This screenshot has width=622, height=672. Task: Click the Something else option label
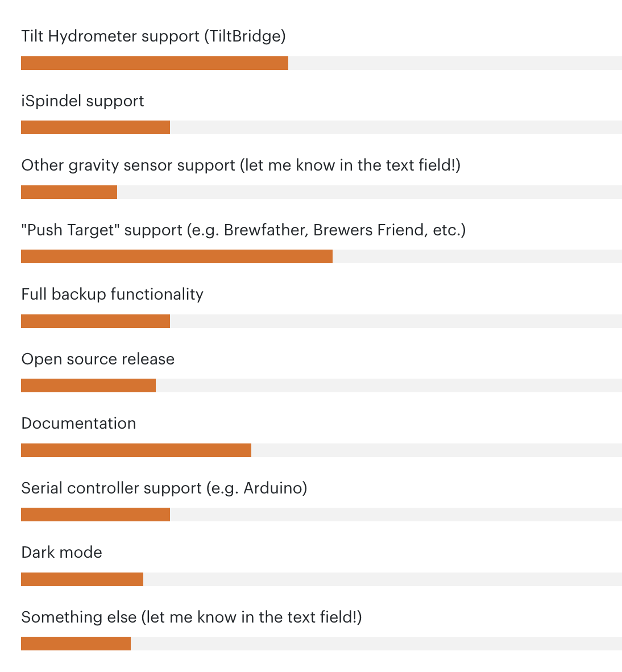click(192, 617)
